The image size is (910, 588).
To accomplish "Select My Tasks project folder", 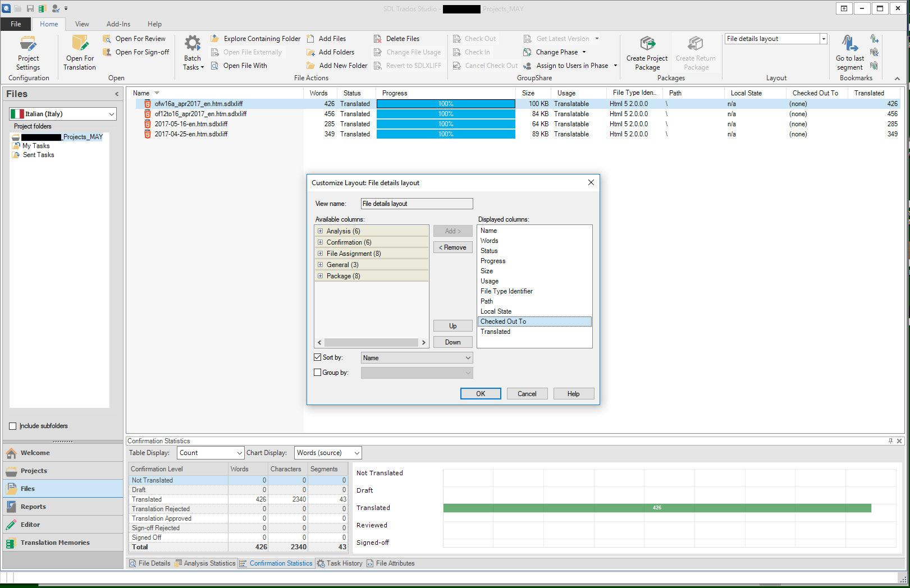I will [36, 146].
